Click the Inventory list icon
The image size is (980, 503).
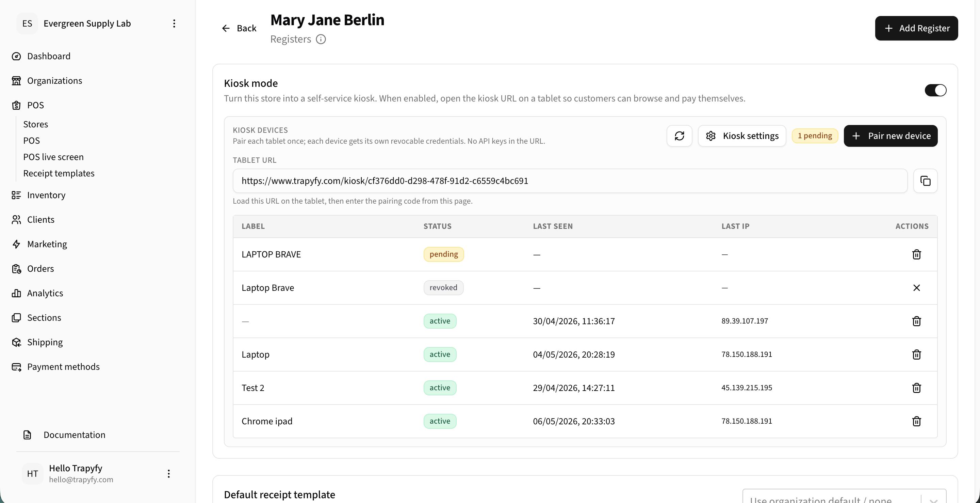(16, 195)
